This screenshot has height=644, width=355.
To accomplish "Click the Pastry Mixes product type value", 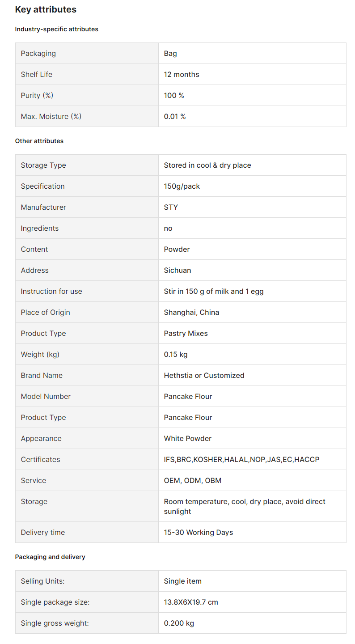I will click(x=186, y=333).
